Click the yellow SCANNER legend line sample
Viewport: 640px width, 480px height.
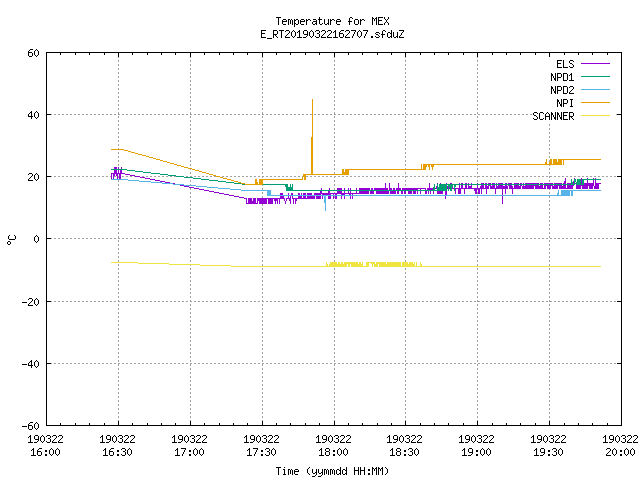595,116
